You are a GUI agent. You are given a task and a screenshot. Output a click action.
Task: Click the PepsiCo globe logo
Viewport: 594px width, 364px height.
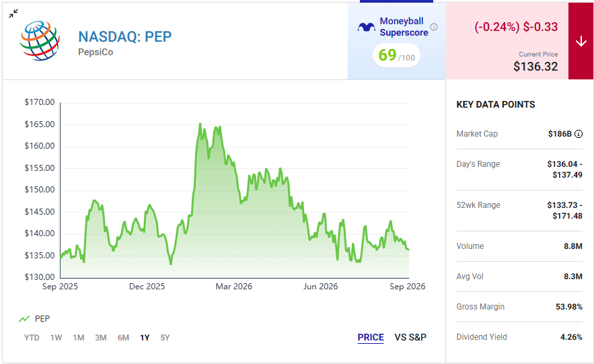tap(40, 41)
